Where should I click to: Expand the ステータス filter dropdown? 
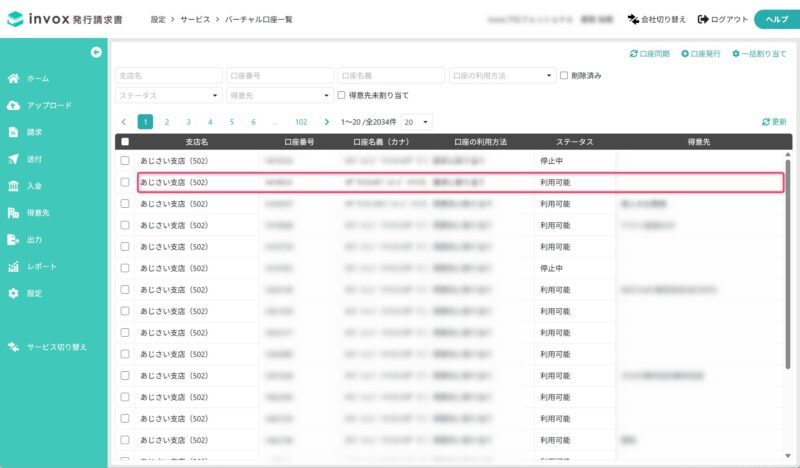169,95
